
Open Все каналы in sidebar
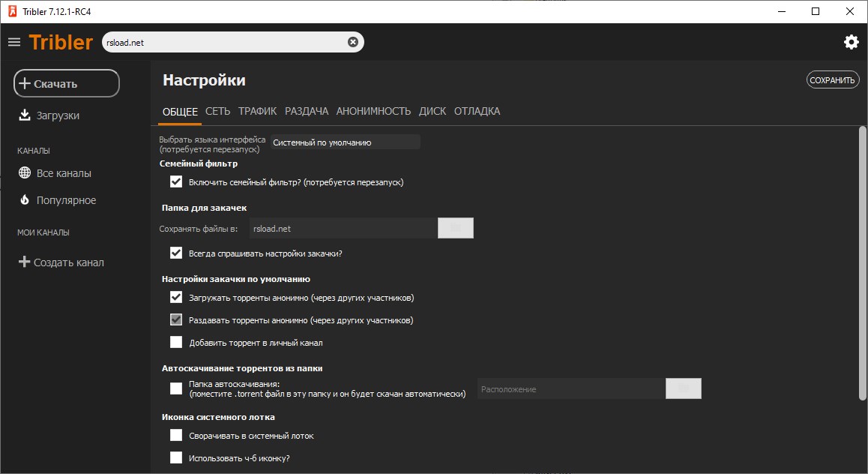point(64,173)
